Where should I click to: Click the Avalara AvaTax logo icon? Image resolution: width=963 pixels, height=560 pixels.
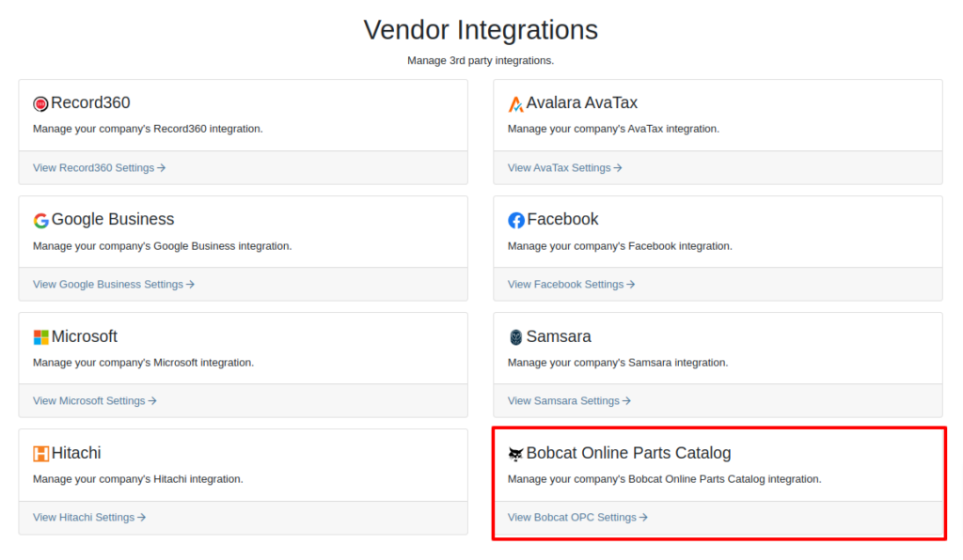coord(516,103)
